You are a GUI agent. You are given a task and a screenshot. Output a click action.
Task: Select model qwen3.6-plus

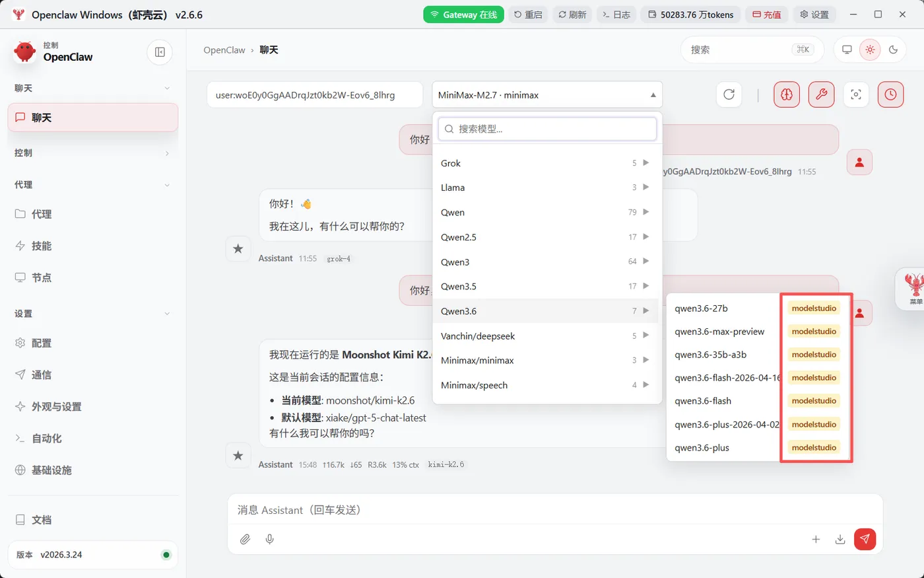pyautogui.click(x=758, y=448)
